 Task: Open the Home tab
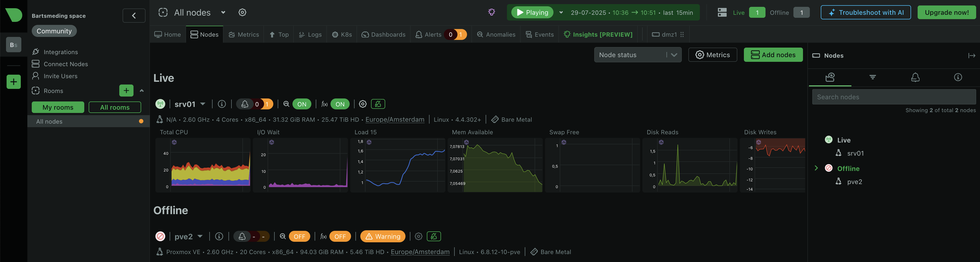click(167, 34)
